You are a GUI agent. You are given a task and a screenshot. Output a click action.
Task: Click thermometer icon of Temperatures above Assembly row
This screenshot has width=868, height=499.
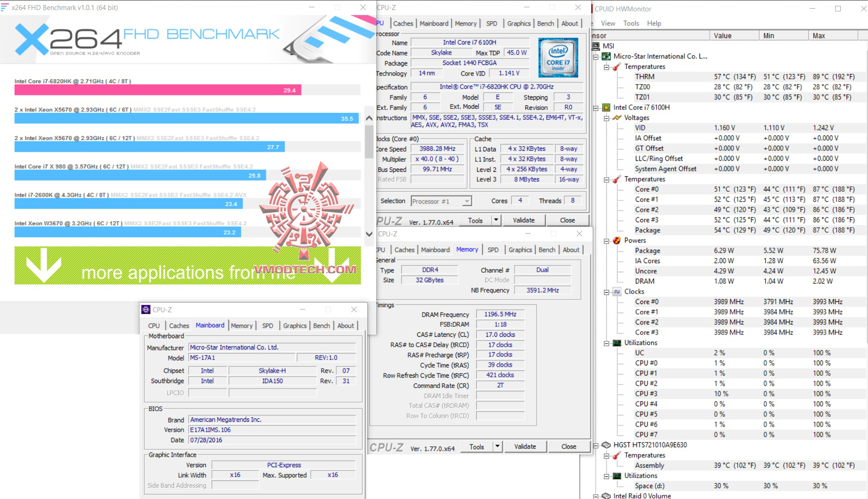click(x=617, y=455)
